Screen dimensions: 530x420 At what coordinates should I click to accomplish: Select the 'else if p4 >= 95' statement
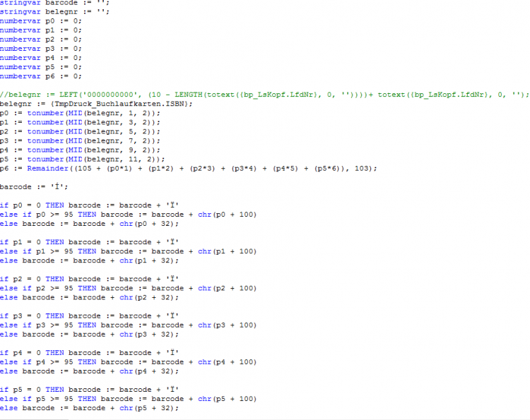(x=129, y=362)
